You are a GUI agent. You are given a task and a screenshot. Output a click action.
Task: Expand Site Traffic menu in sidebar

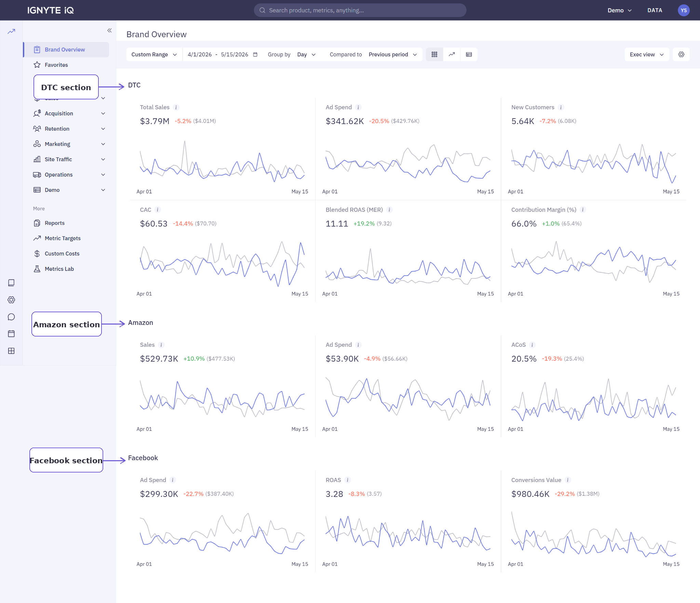pos(69,159)
